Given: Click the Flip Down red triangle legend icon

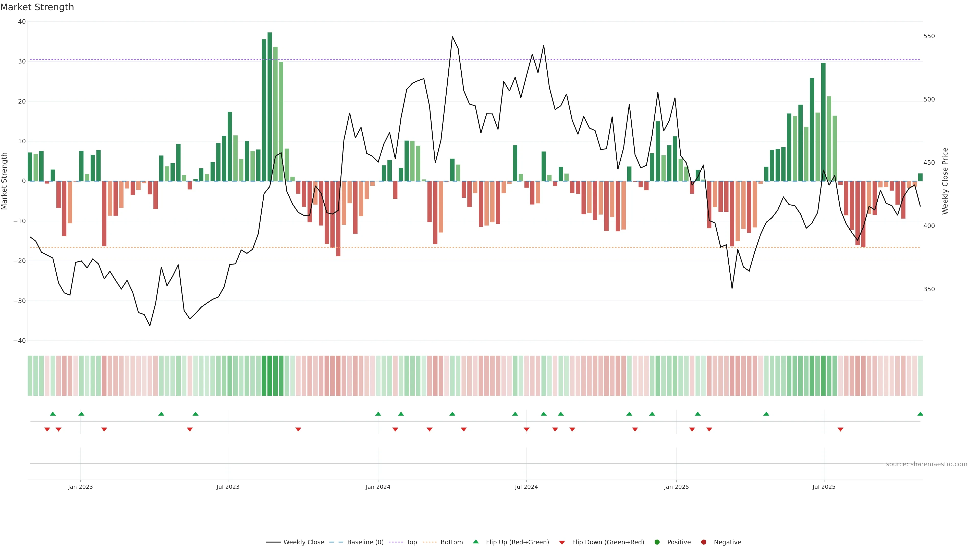Looking at the screenshot, I should click(562, 543).
